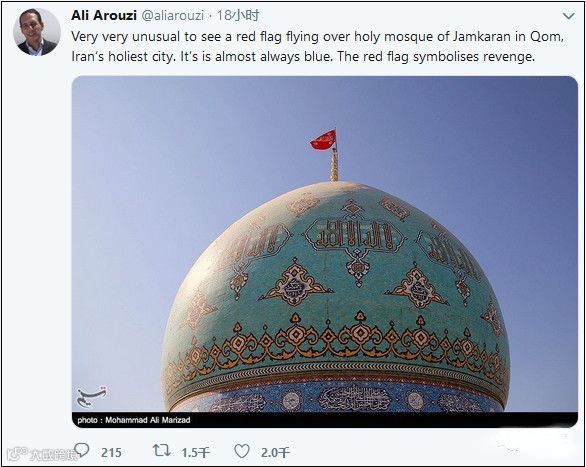Click the 1.5千 retweet count

(195, 453)
